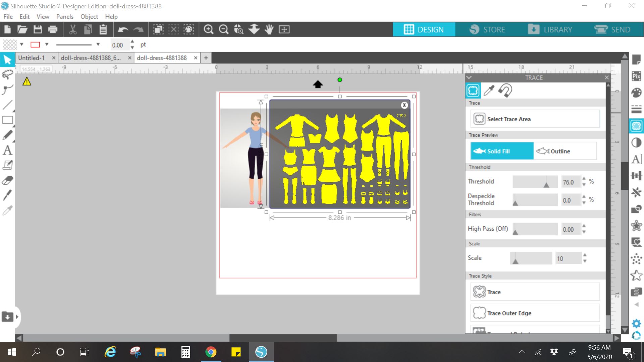Open the fill pattern dropdown
The image size is (644, 362).
coord(22,45)
